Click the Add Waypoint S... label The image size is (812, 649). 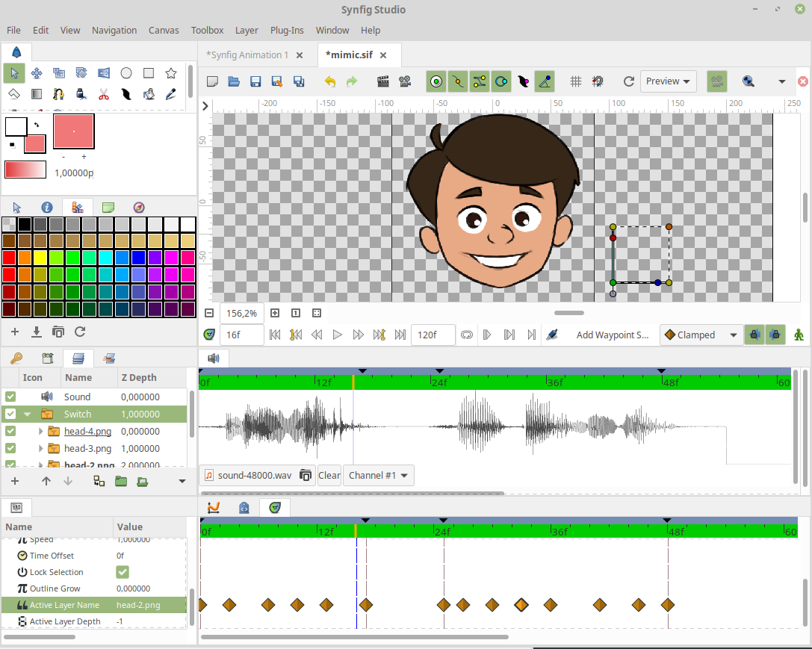pyautogui.click(x=612, y=335)
